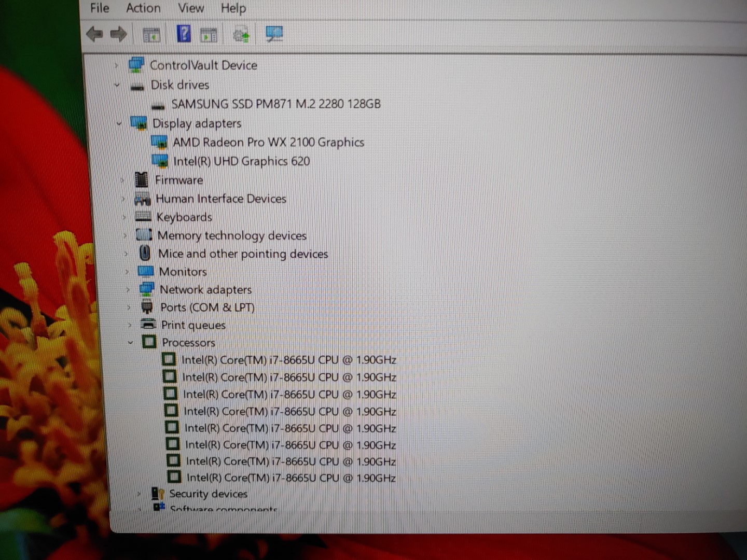This screenshot has height=560, width=747.
Task: Click the Network adapters category icon
Action: point(147,289)
